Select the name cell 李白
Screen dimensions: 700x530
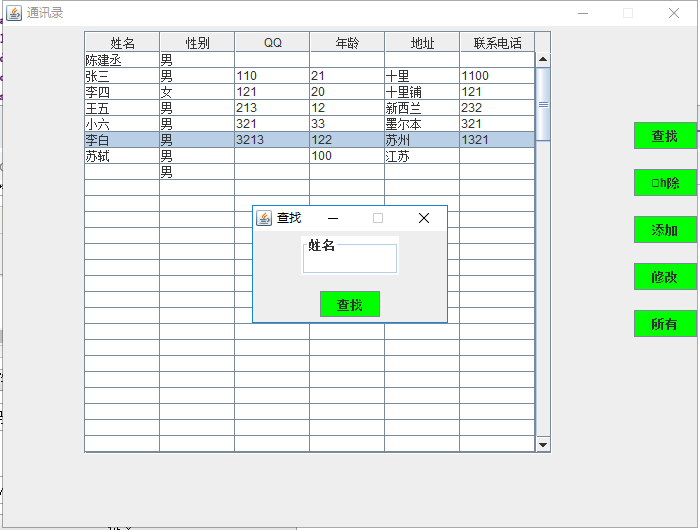pos(122,140)
